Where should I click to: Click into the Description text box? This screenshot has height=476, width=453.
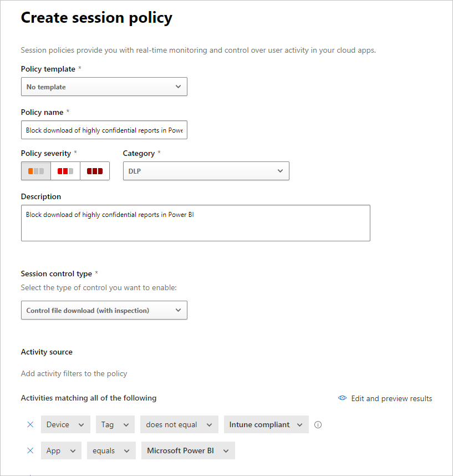(195, 223)
